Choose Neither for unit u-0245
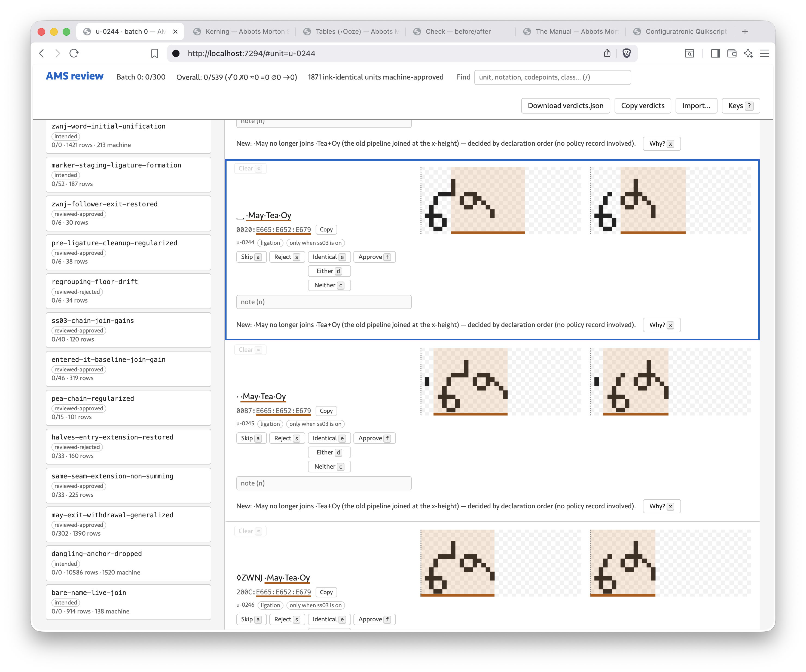Viewport: 806px width, 672px height. pyautogui.click(x=329, y=467)
